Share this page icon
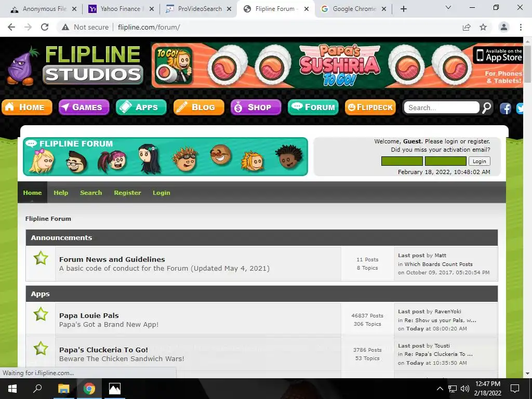 click(467, 27)
